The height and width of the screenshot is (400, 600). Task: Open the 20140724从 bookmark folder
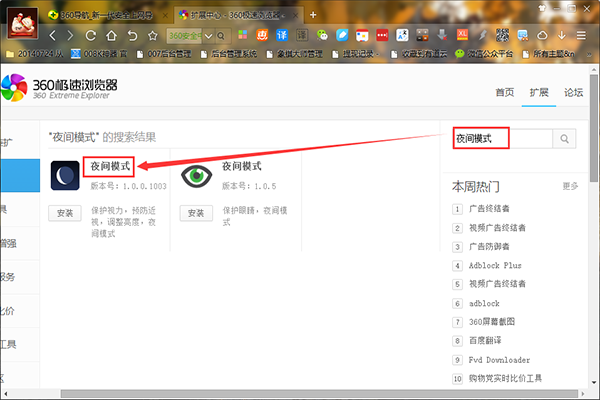tap(35, 54)
